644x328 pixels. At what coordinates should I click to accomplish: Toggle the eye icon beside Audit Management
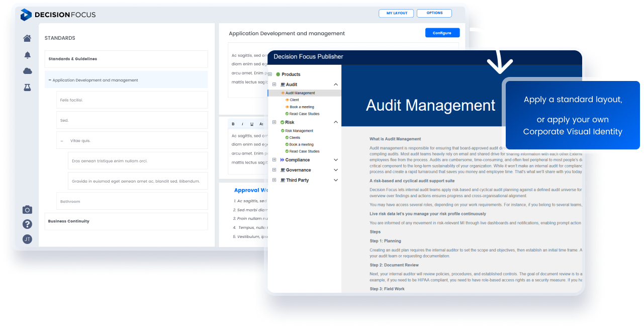283,93
